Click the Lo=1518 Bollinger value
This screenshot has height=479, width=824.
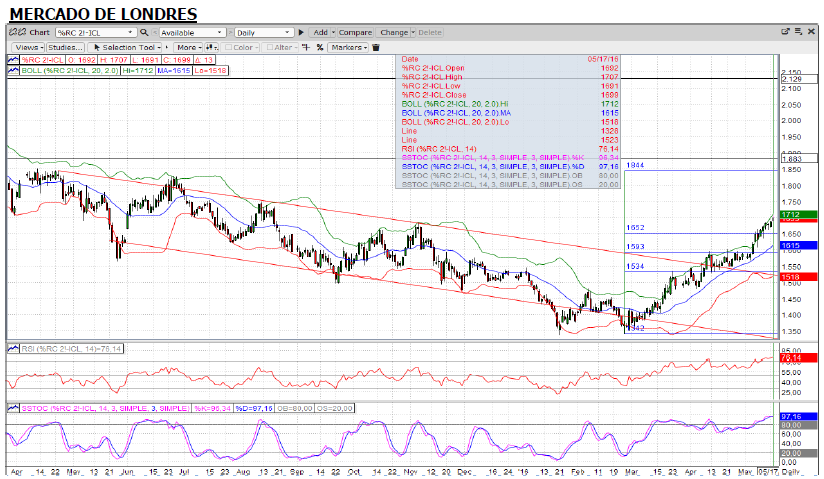tap(210, 70)
